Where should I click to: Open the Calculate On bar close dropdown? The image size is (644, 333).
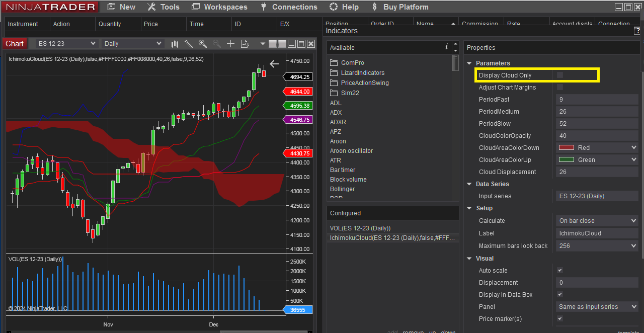click(597, 220)
